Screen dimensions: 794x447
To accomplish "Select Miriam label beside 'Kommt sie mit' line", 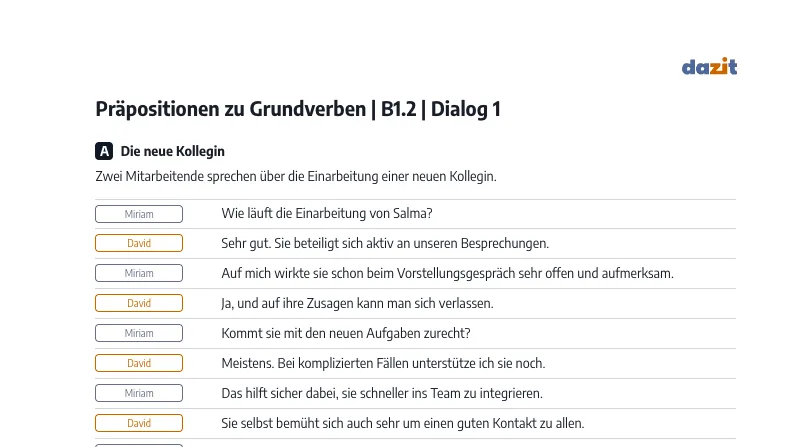I will click(x=139, y=333).
